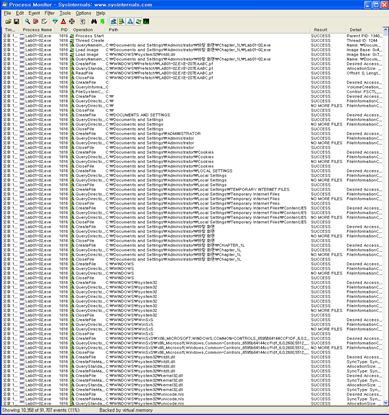Click the path ending in uppercase ADMINISTRATOR

[x=153, y=134]
